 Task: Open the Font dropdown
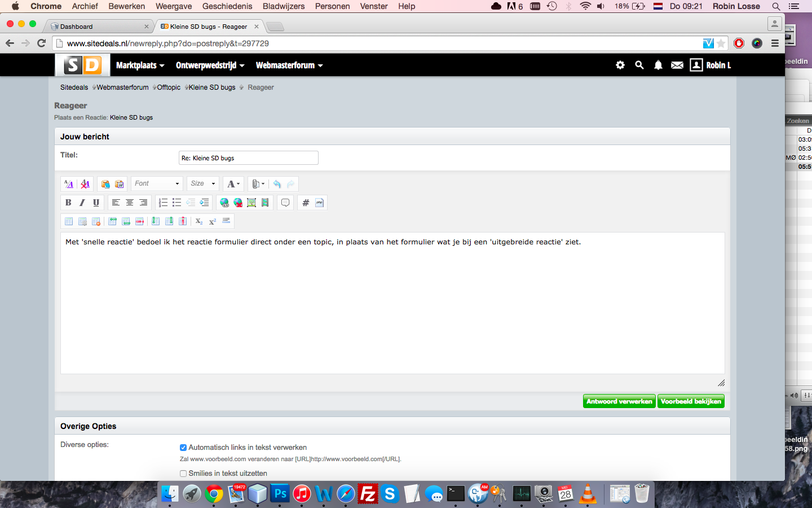click(157, 184)
